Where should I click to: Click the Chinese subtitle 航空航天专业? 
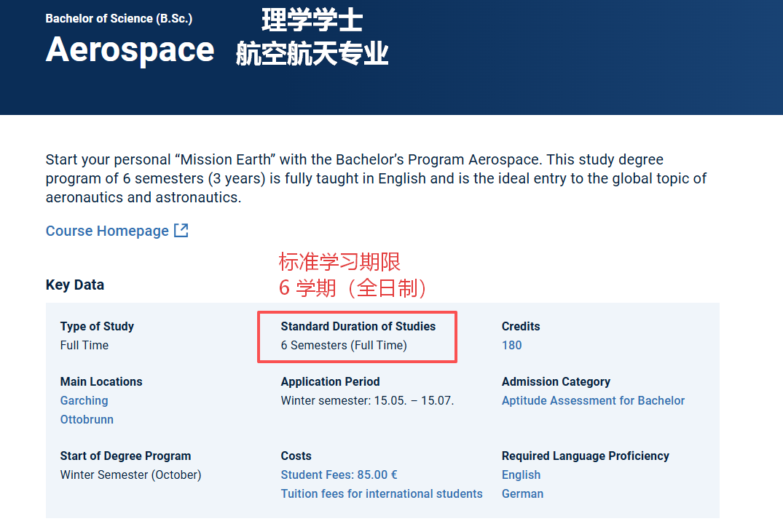pyautogui.click(x=312, y=53)
